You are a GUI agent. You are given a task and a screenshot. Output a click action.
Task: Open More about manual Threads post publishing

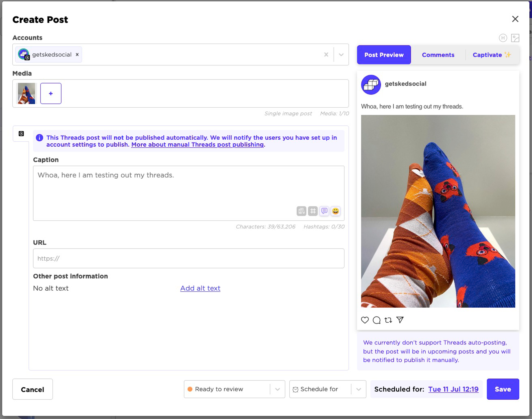point(198,145)
